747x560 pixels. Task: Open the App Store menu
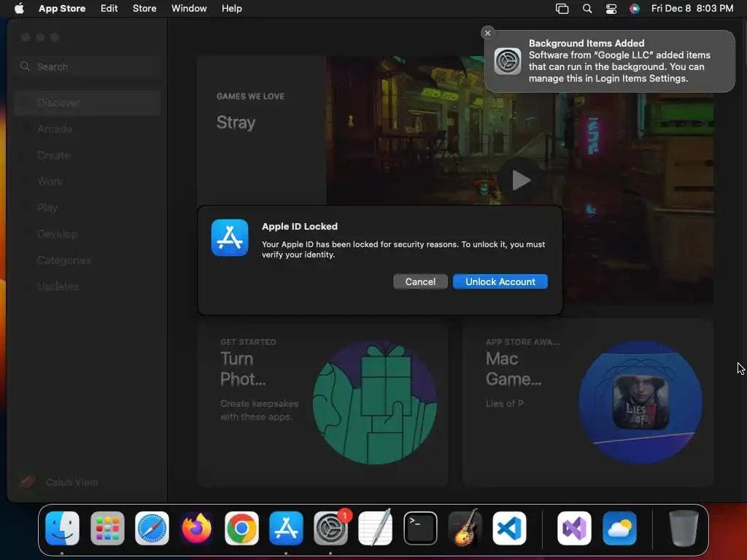[x=62, y=8]
